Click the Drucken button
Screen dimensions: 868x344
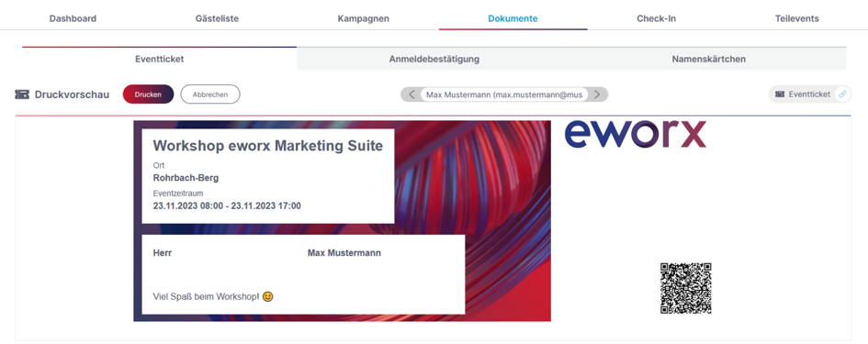[148, 94]
